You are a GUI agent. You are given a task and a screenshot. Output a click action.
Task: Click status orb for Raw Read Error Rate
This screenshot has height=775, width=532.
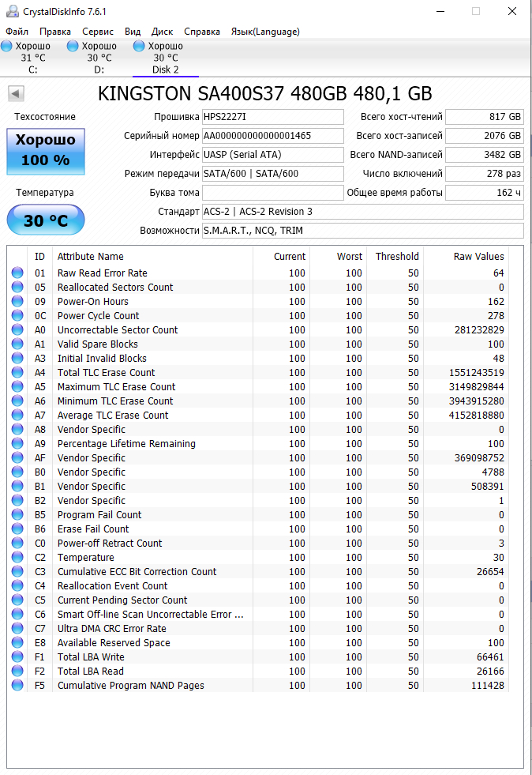click(x=17, y=273)
